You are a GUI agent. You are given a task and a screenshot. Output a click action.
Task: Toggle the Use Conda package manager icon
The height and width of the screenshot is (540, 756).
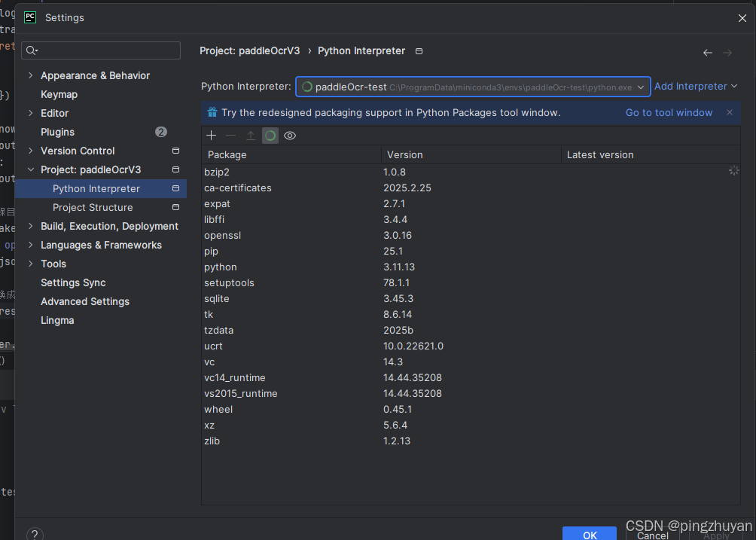270,136
